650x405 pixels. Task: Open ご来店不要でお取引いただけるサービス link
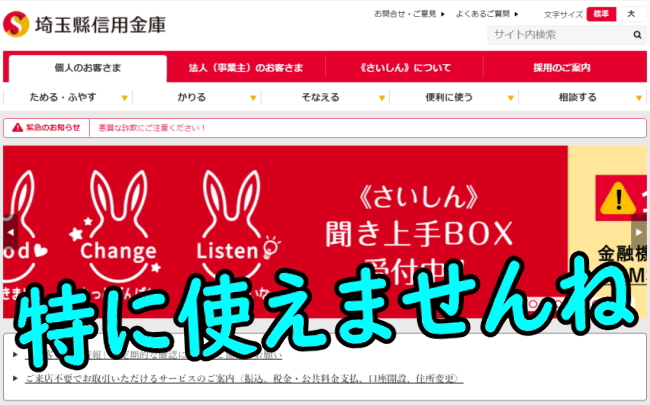[x=244, y=378]
